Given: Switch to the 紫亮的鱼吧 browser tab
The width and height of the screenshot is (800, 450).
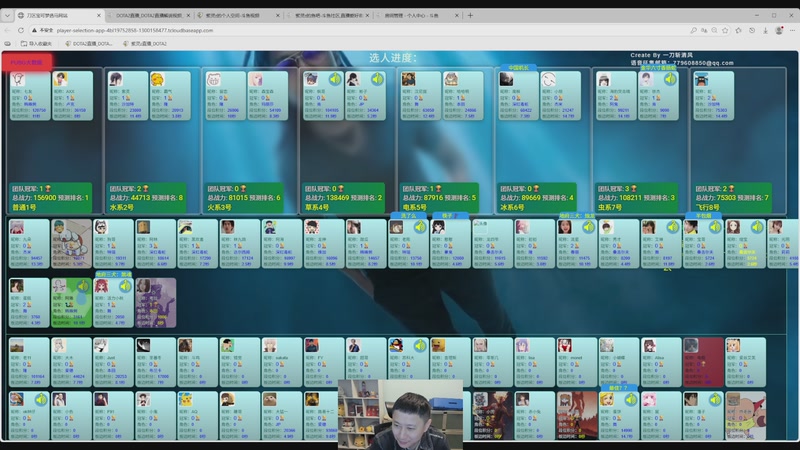Looking at the screenshot, I should coord(328,15).
